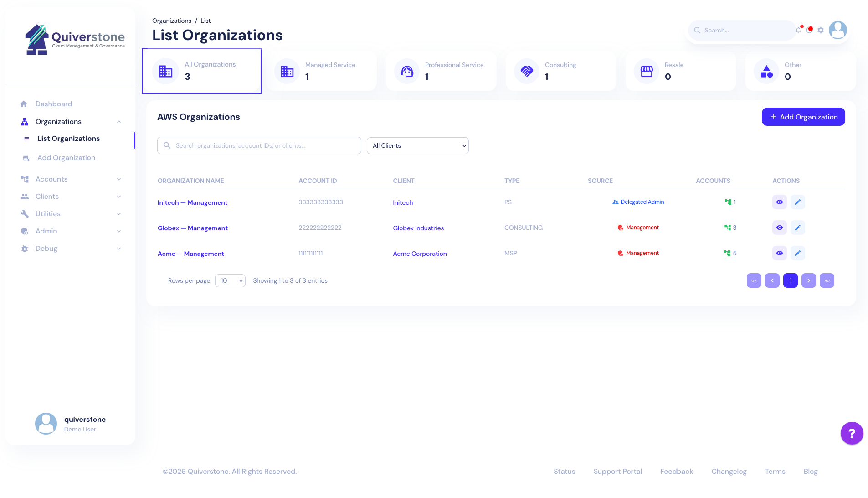The height and width of the screenshot is (498, 868).
Task: Click the Add Organization button
Action: click(803, 117)
